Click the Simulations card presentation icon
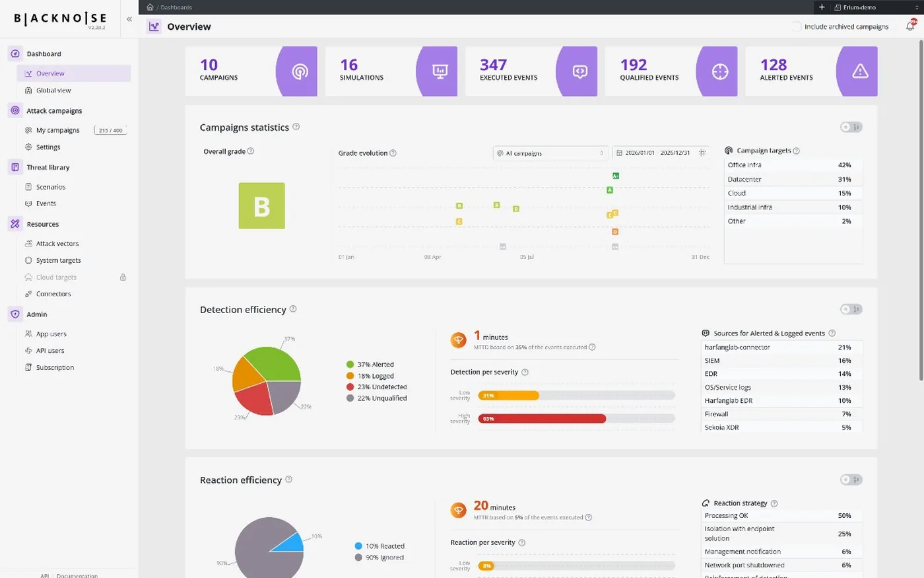This screenshot has width=924, height=578. pos(440,71)
